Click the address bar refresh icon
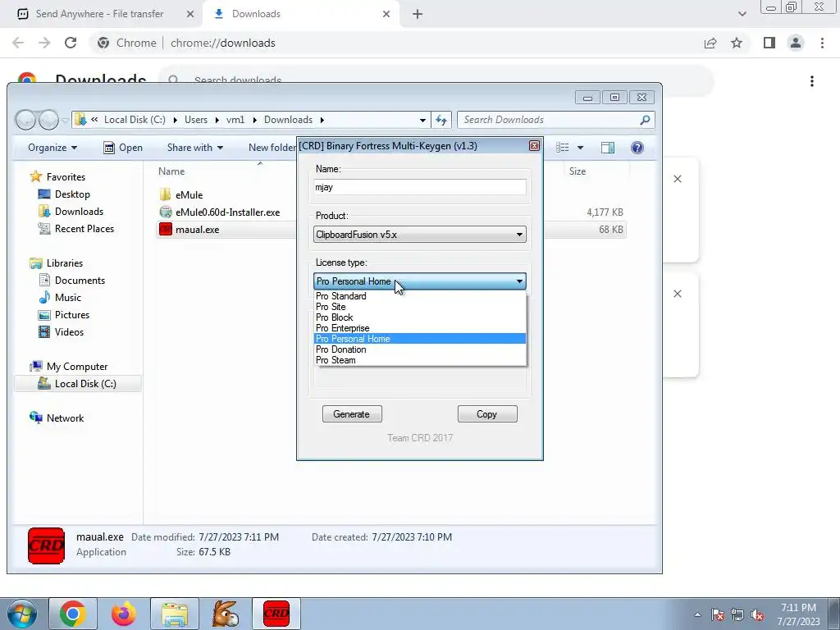840x630 pixels. [x=441, y=120]
